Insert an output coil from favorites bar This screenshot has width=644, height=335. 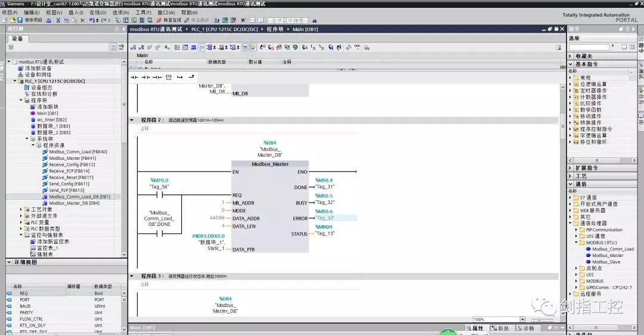point(157,77)
